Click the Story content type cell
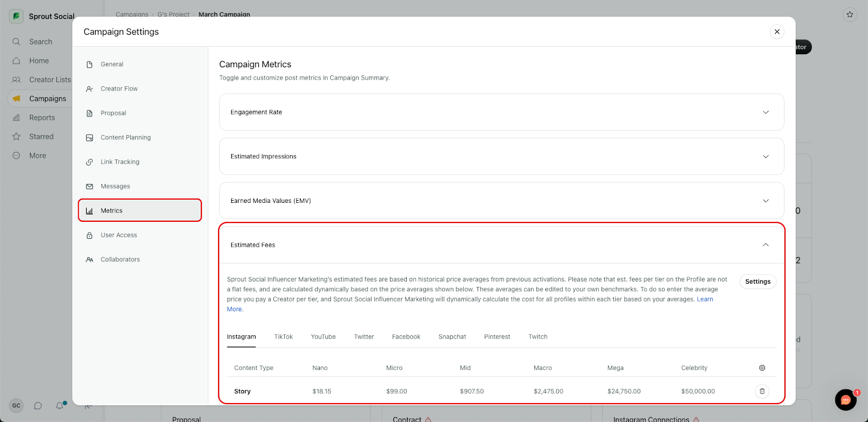This screenshot has height=422, width=868. tap(242, 392)
